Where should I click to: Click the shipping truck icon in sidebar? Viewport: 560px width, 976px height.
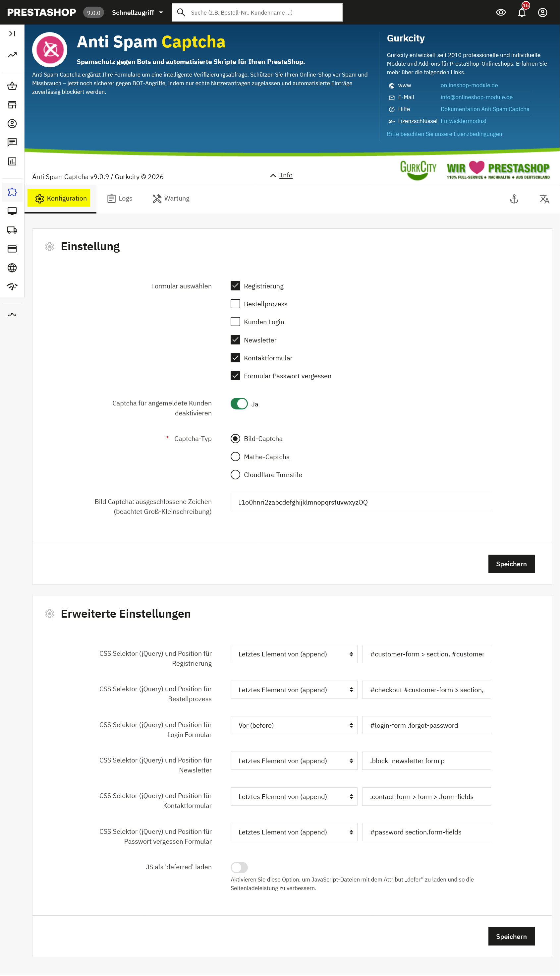click(12, 230)
